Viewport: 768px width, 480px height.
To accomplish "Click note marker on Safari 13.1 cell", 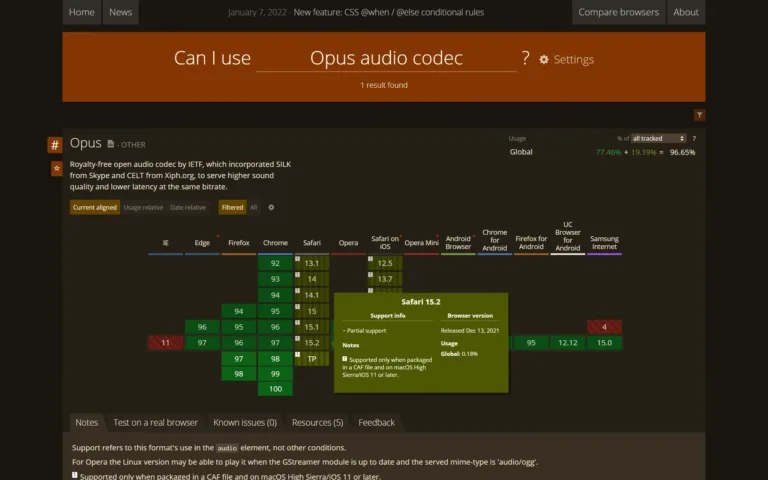I will coord(297,259).
